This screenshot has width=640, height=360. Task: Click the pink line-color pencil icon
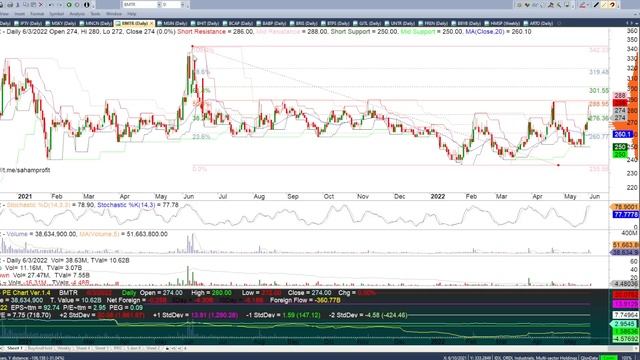pyautogui.click(x=582, y=5)
